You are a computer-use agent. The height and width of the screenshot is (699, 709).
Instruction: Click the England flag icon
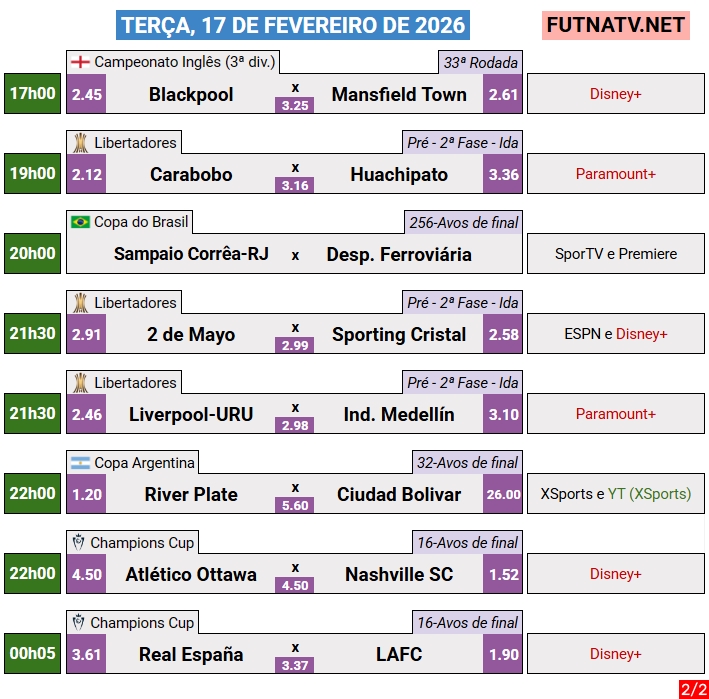pos(80,63)
